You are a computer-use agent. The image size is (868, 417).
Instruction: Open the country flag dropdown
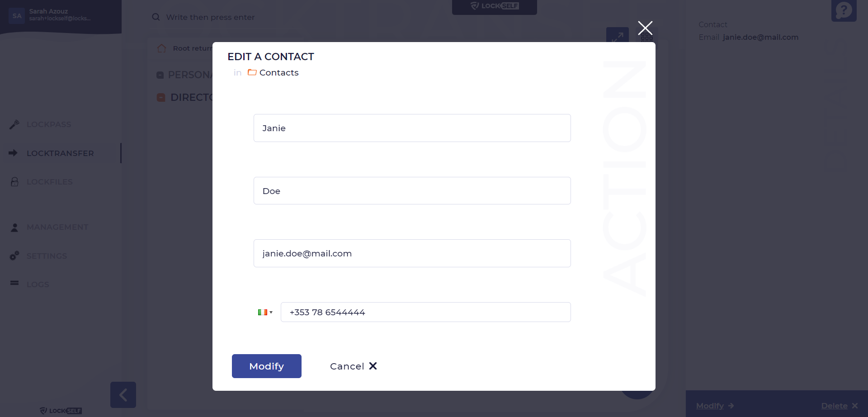(265, 313)
